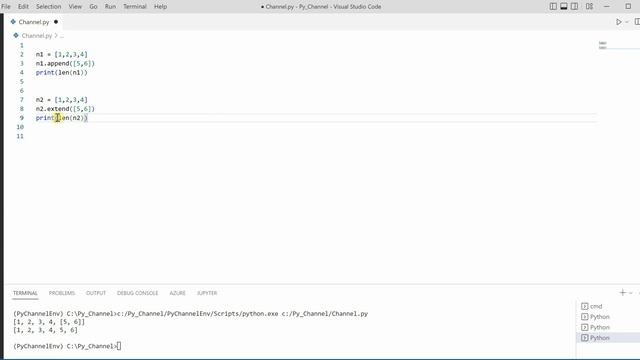Toggle the secondary side bar layout icon

(574, 7)
